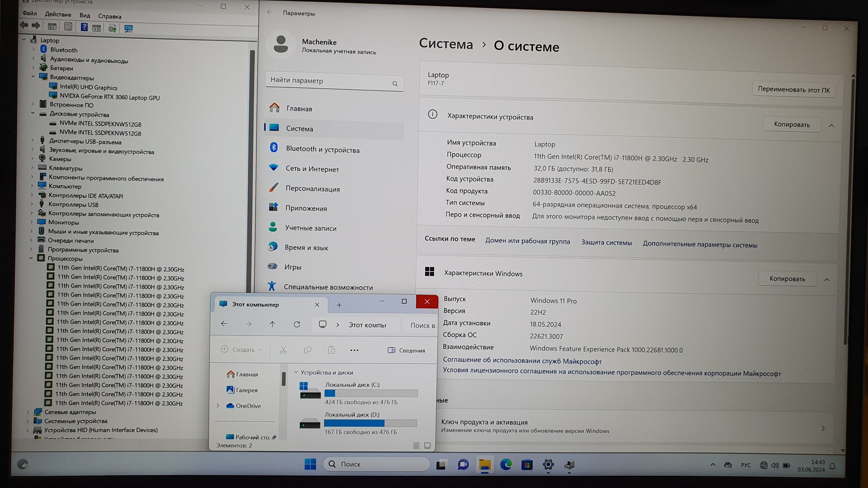The width and height of the screenshot is (868, 488).
Task: Open Microsoft Edge from the taskbar
Action: (506, 465)
